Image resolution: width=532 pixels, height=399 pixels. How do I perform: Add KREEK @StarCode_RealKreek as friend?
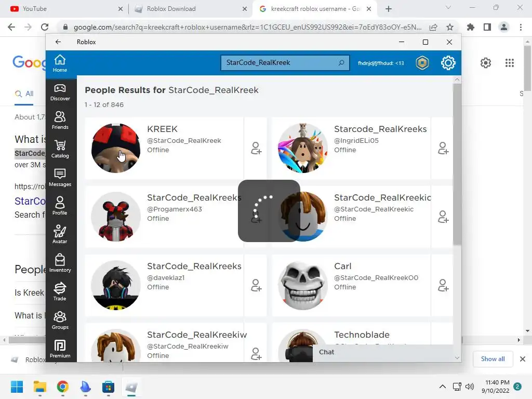pos(256,148)
